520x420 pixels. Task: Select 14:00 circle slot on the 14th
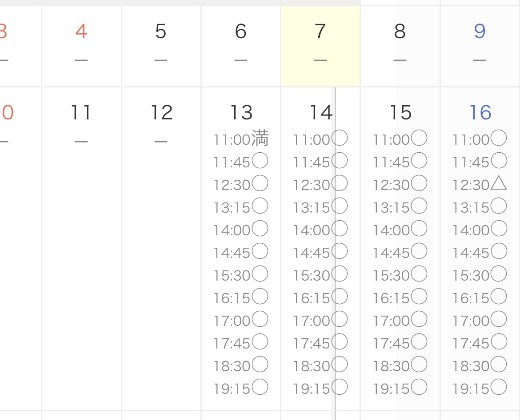coord(340,229)
